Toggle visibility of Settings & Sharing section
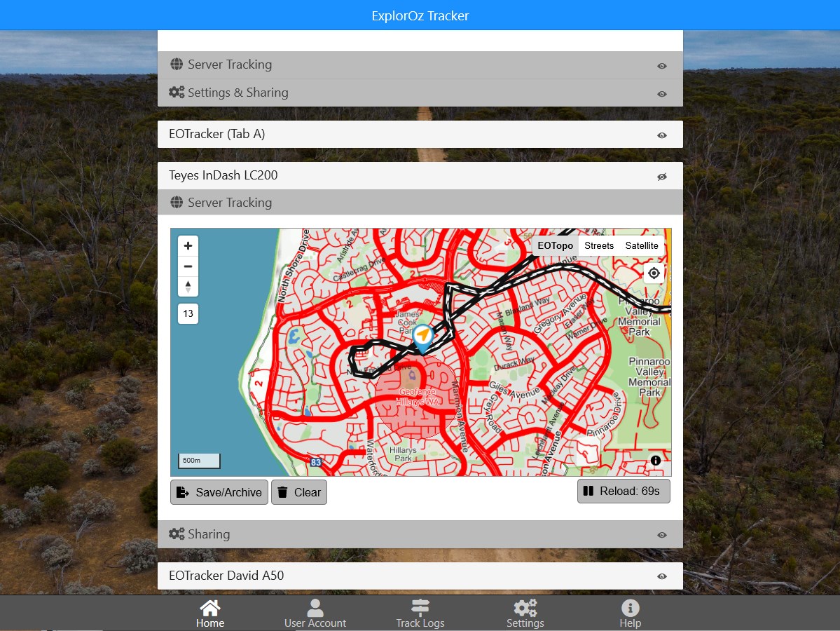 [x=662, y=94]
